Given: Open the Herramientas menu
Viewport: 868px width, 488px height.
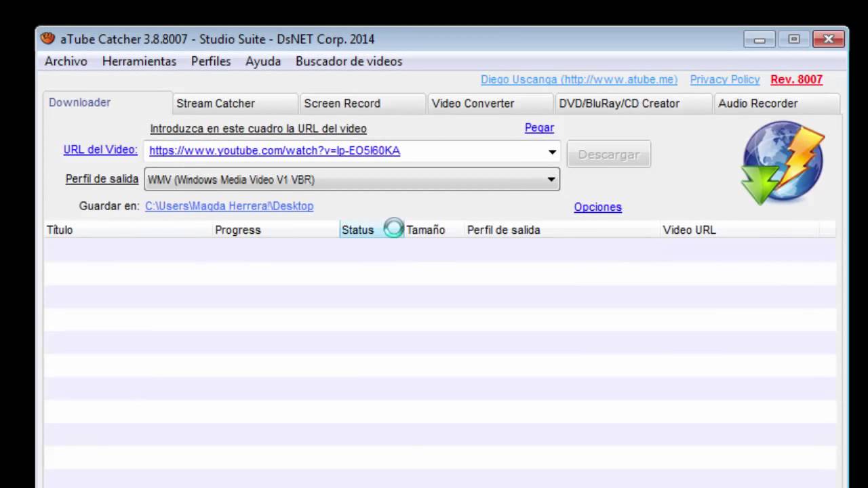Looking at the screenshot, I should pyautogui.click(x=139, y=61).
